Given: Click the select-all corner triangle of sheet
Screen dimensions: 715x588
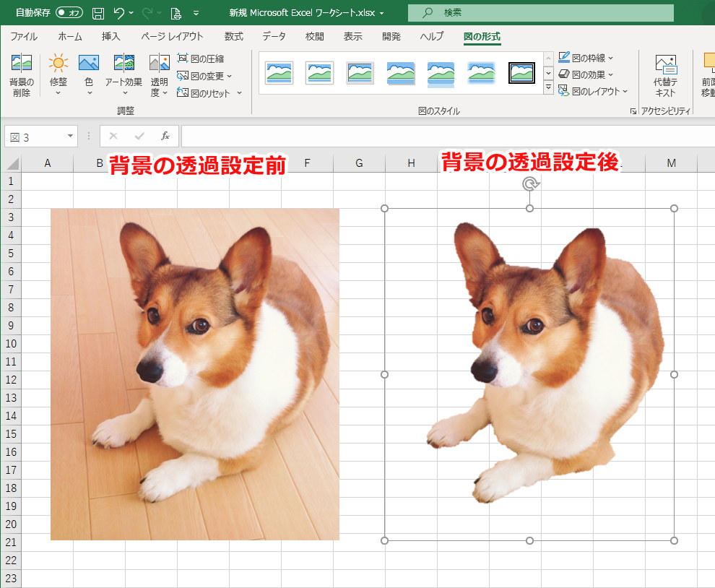Looking at the screenshot, I should pyautogui.click(x=12, y=163).
